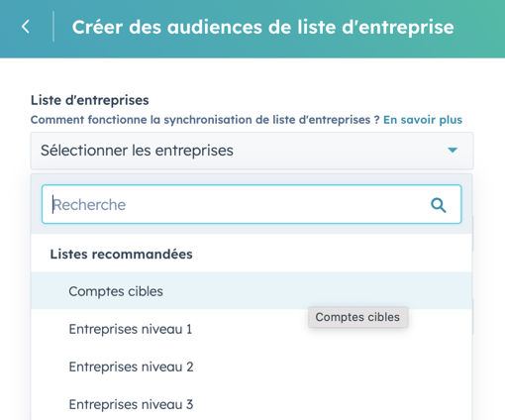Focus the Recherche search field
Viewport: 505px width, 420px height.
(x=252, y=204)
